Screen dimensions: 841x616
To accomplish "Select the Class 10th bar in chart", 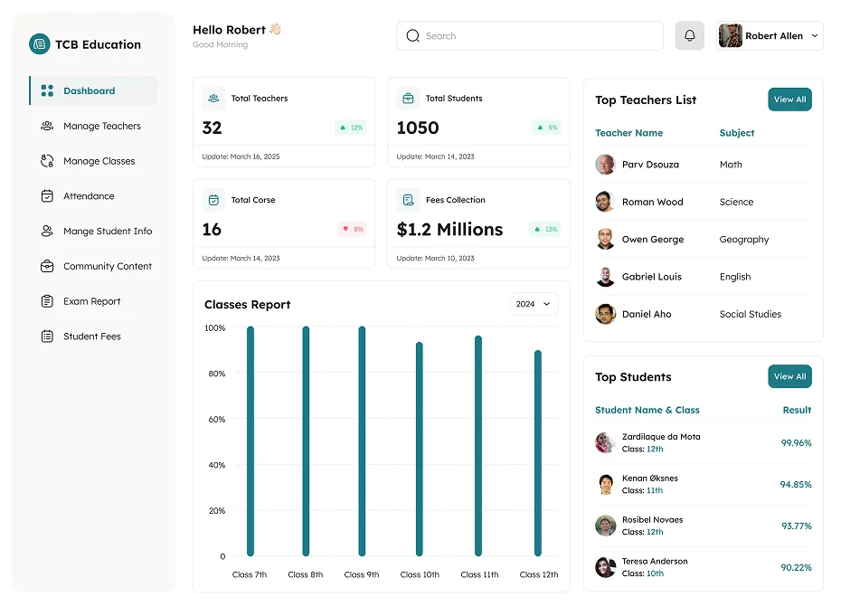I will [x=419, y=446].
